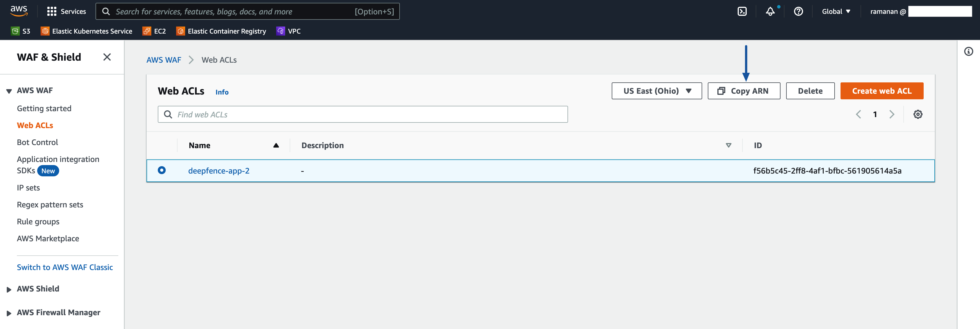Image resolution: width=980 pixels, height=329 pixels.
Task: Open the AWS home logo
Action: [19, 11]
